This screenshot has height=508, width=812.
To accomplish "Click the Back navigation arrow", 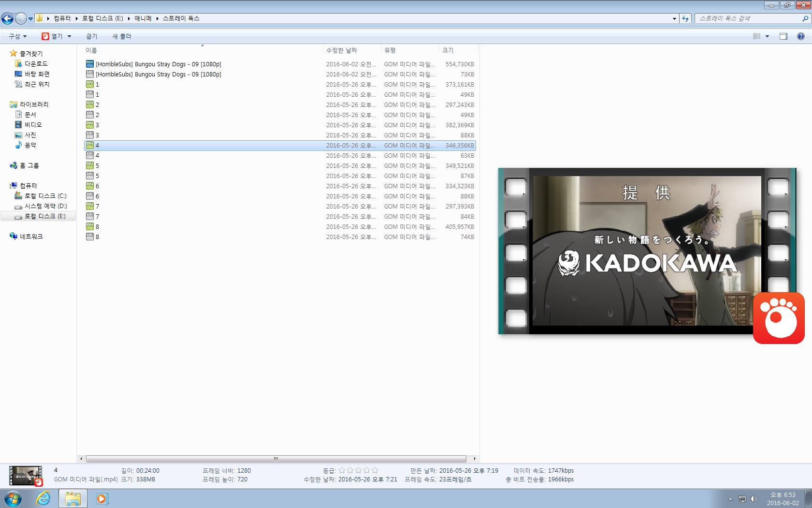I will point(7,18).
